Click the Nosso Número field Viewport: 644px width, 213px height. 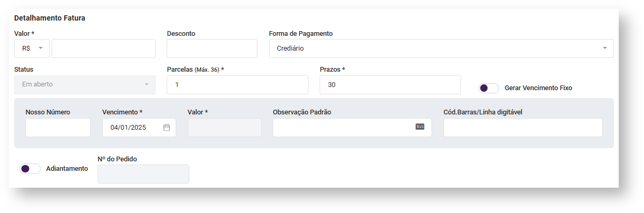[x=58, y=128]
